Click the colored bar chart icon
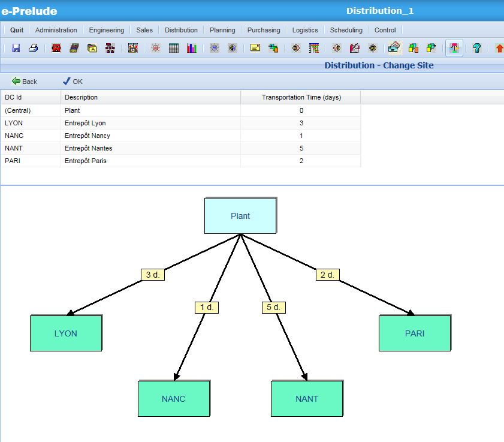Image resolution: width=504 pixels, height=442 pixels. pos(191,48)
